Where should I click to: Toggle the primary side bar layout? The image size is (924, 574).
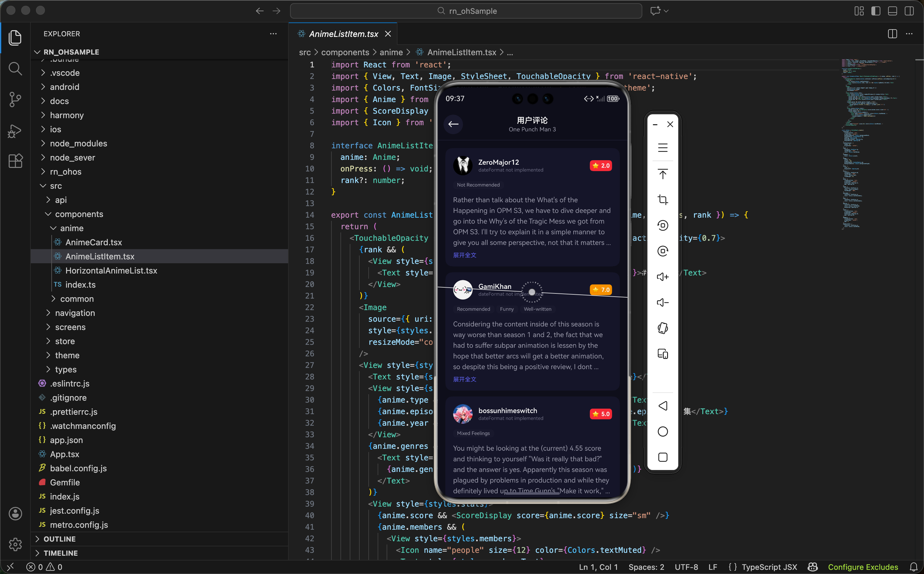(x=876, y=11)
